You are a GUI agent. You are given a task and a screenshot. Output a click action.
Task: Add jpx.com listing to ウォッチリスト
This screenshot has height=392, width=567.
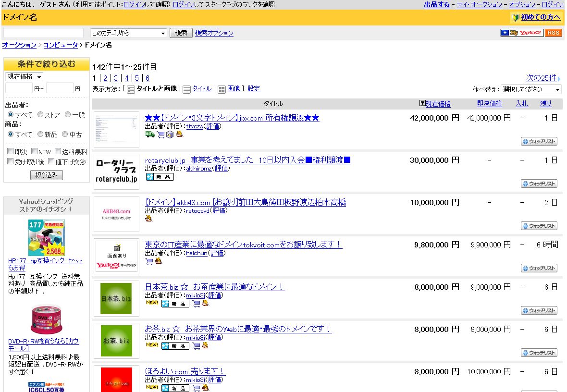pyautogui.click(x=539, y=141)
